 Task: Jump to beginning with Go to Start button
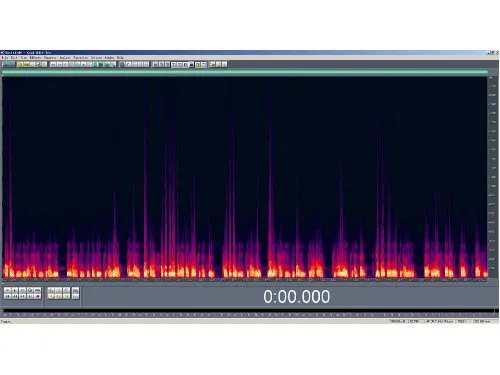[7, 296]
